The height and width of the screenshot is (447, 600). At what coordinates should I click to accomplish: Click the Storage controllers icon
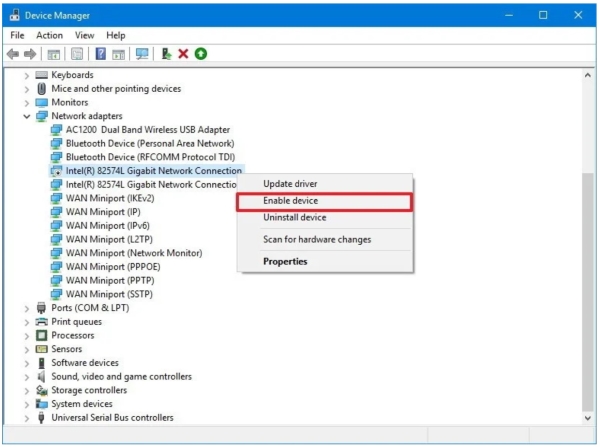41,390
